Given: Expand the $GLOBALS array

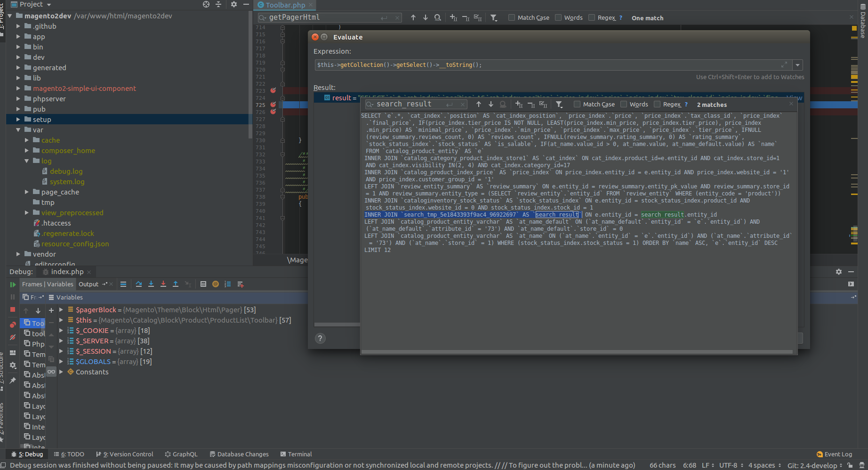Looking at the screenshot, I should tap(61, 361).
